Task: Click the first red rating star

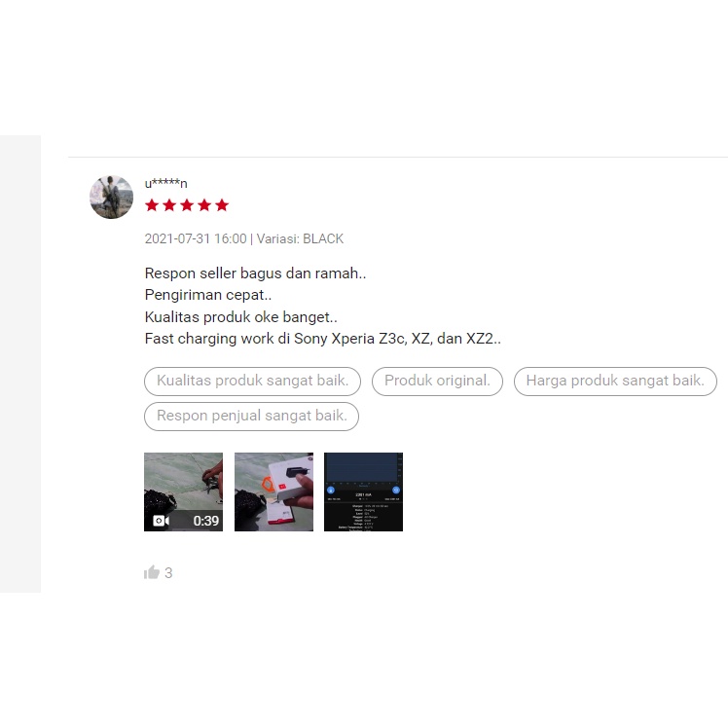Action: click(152, 204)
